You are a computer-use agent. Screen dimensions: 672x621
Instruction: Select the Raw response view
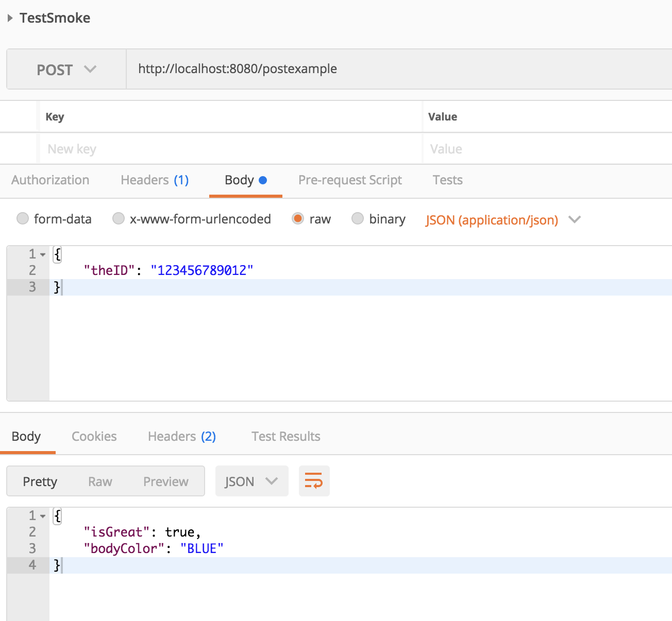coord(100,481)
